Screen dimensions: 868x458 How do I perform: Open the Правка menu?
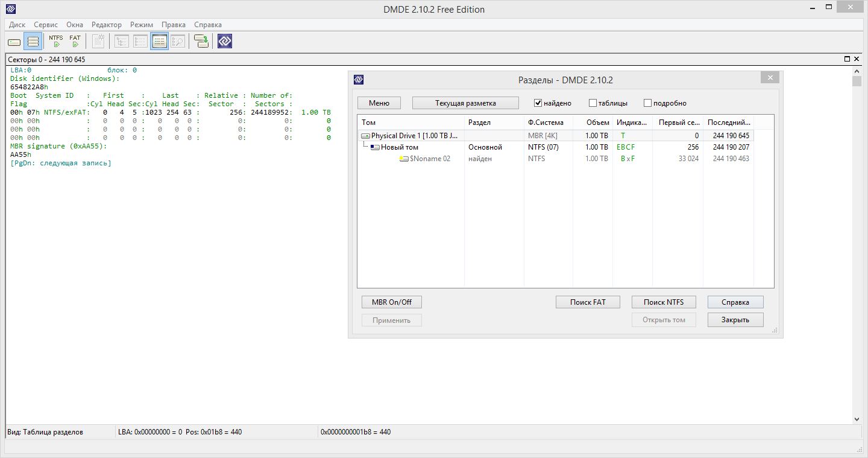(x=174, y=25)
